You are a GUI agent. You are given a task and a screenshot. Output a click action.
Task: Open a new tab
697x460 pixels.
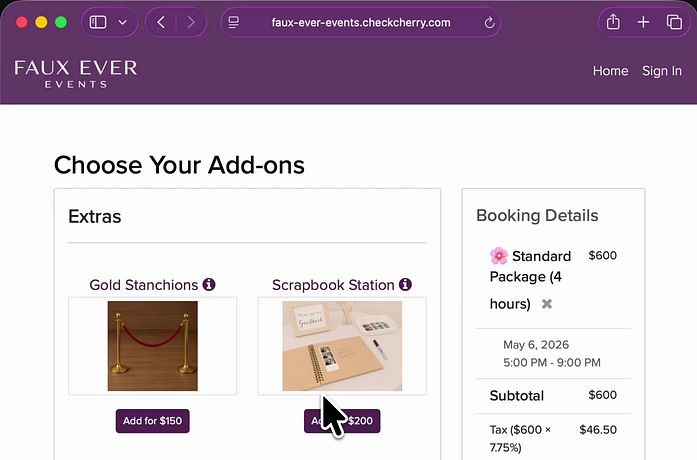click(643, 22)
